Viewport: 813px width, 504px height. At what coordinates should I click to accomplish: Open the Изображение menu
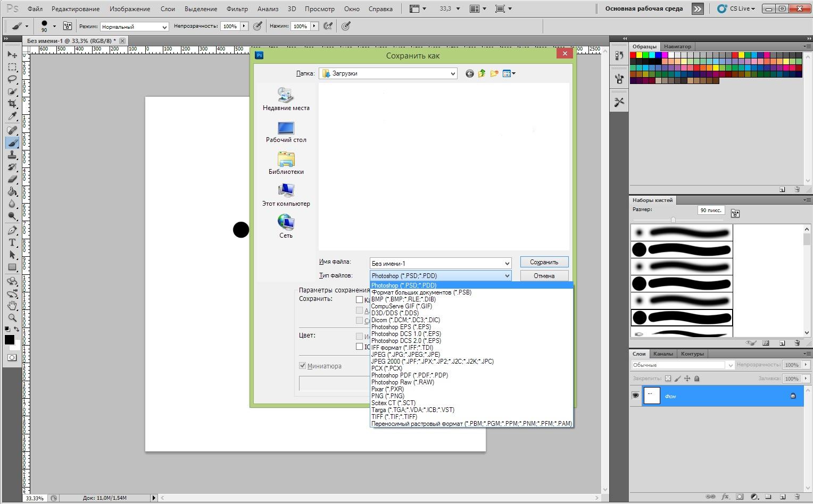[130, 9]
